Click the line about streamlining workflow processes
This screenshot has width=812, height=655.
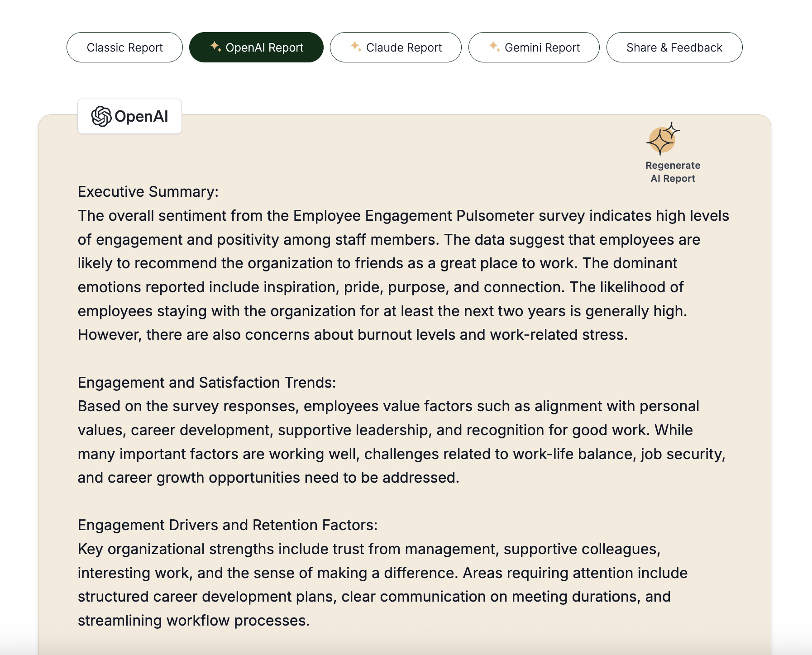(x=194, y=621)
